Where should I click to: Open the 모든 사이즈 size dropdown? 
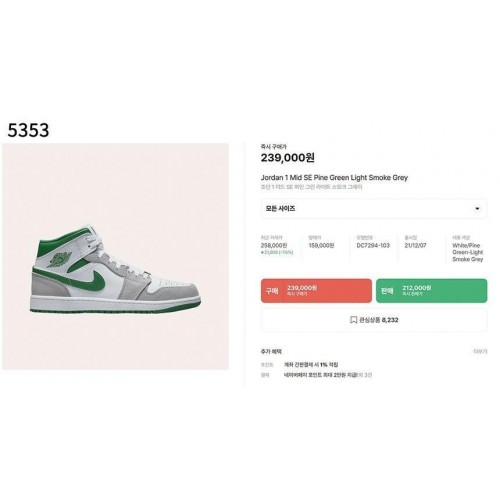click(x=374, y=209)
